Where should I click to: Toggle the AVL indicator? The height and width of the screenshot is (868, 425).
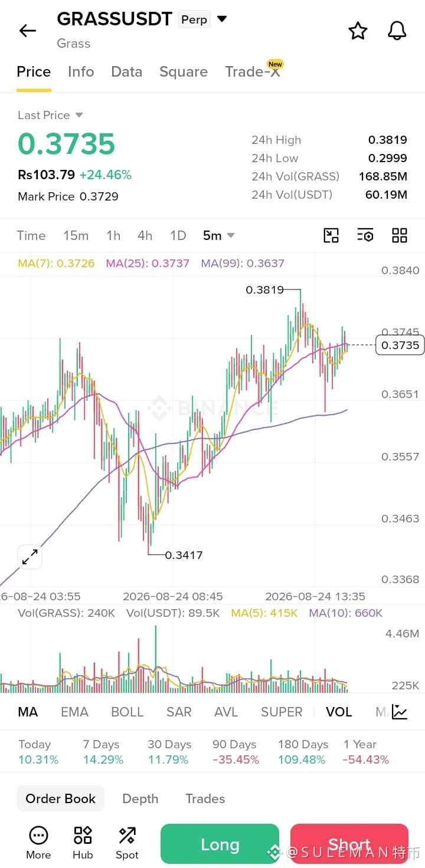point(226,712)
